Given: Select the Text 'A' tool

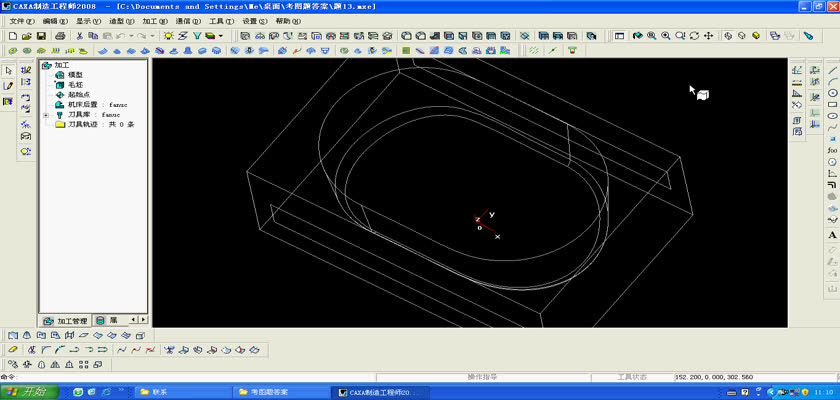Looking at the screenshot, I should pyautogui.click(x=832, y=235).
